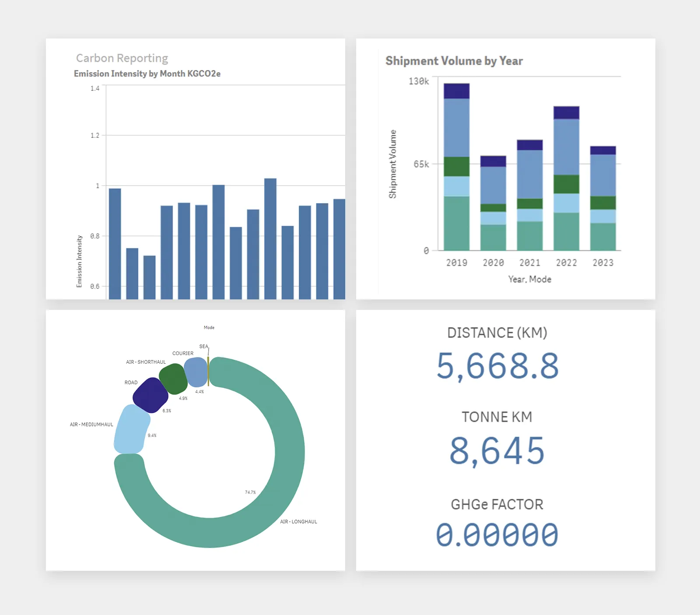Select large blue segment of 2021 bar
Viewport: 700px width, 615px height.
pos(530,174)
